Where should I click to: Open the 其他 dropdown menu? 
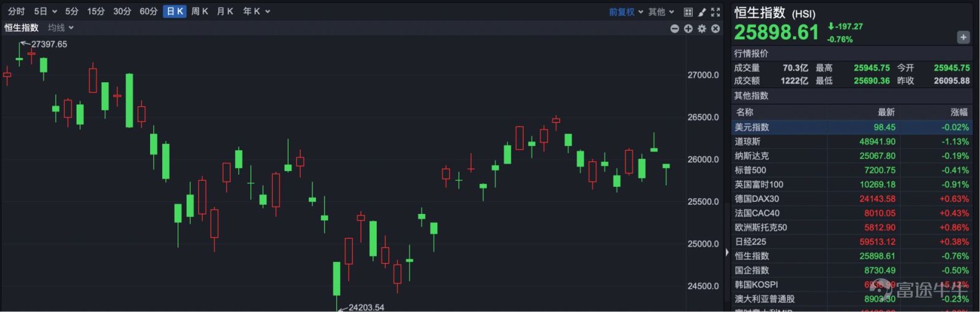point(661,12)
